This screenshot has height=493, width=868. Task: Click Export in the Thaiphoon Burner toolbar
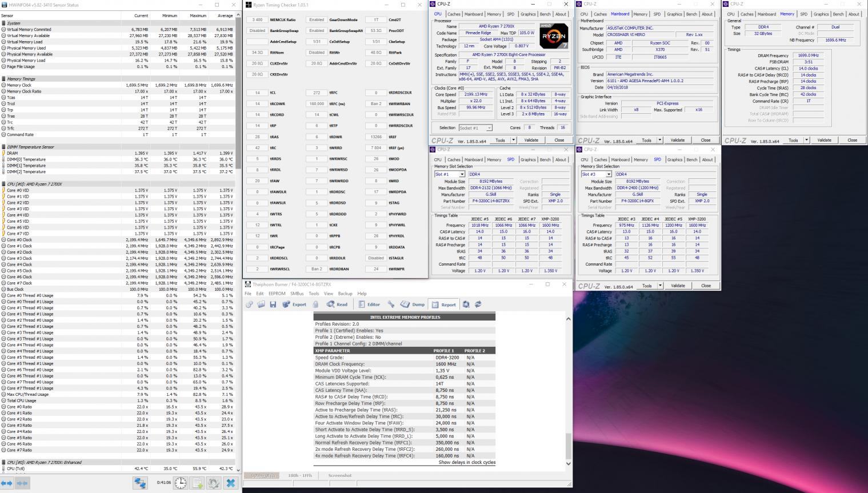coord(294,304)
